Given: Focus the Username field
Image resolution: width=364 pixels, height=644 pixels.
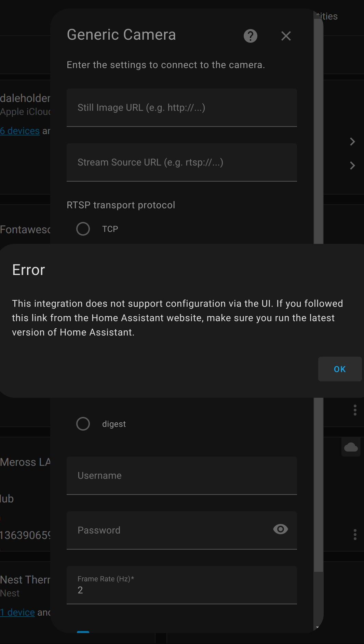Looking at the screenshot, I should click(181, 475).
